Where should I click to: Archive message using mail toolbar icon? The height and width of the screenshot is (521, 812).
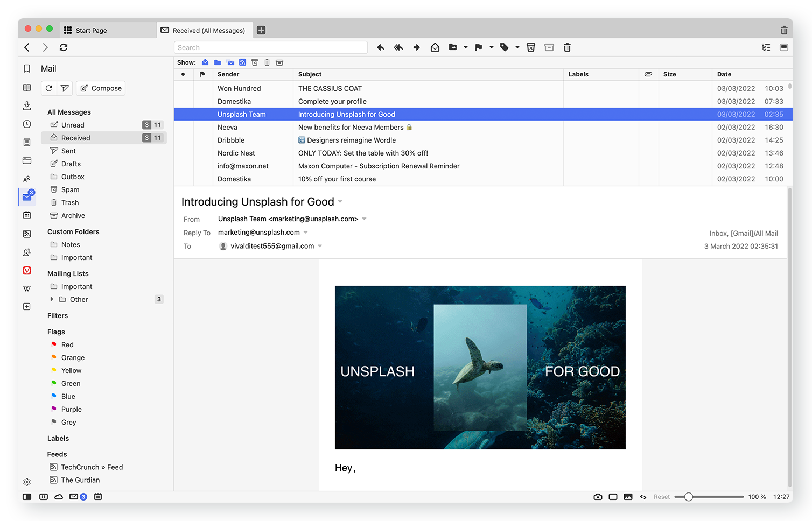pyautogui.click(x=549, y=47)
